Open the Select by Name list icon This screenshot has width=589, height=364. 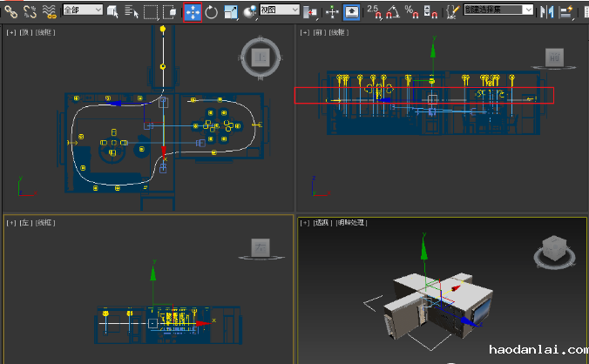(x=132, y=11)
